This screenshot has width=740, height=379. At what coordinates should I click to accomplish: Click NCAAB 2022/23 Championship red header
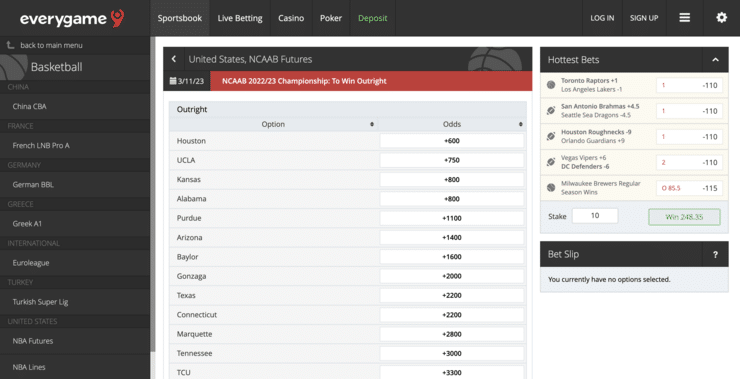pos(371,81)
